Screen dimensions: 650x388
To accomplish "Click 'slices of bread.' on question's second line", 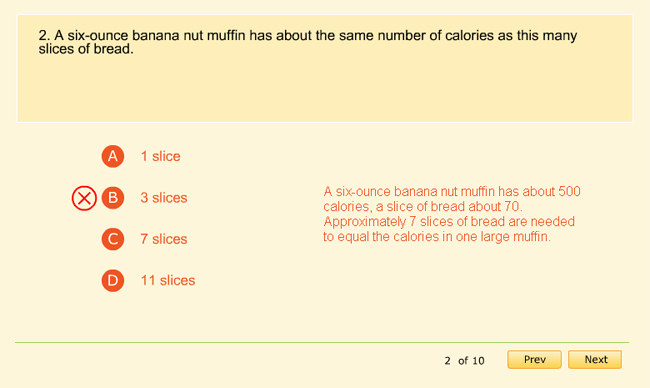I will [86, 49].
